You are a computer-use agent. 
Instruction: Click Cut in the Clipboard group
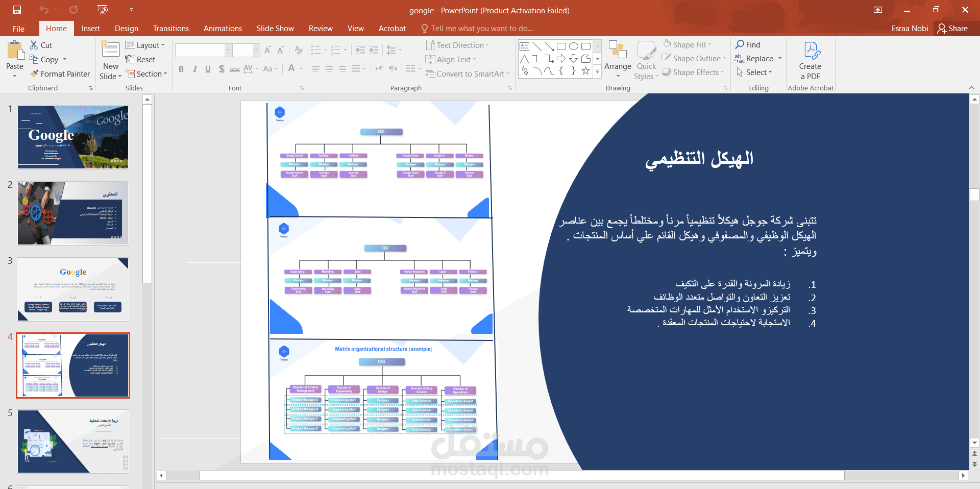tap(41, 45)
